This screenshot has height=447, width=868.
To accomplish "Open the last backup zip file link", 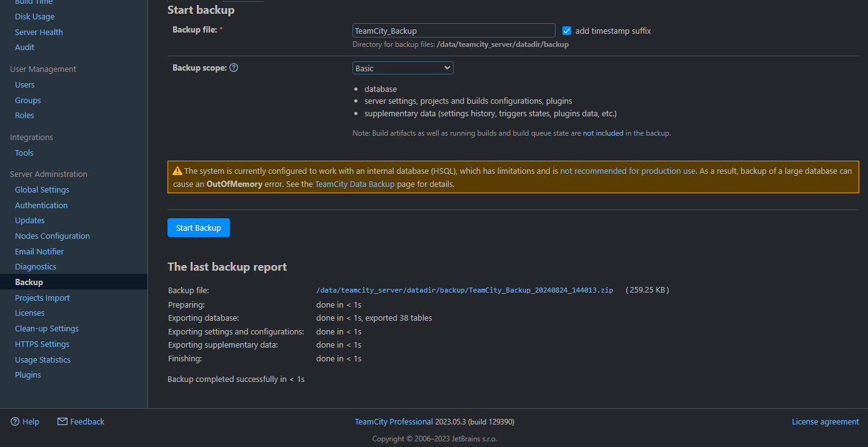I will [x=464, y=290].
